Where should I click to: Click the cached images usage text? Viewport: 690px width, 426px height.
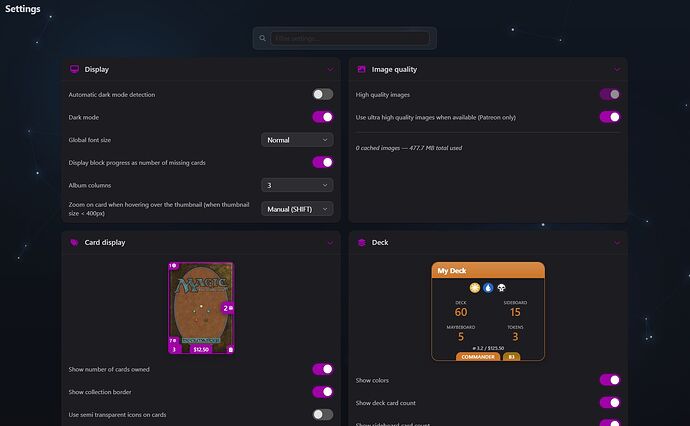pyautogui.click(x=409, y=148)
